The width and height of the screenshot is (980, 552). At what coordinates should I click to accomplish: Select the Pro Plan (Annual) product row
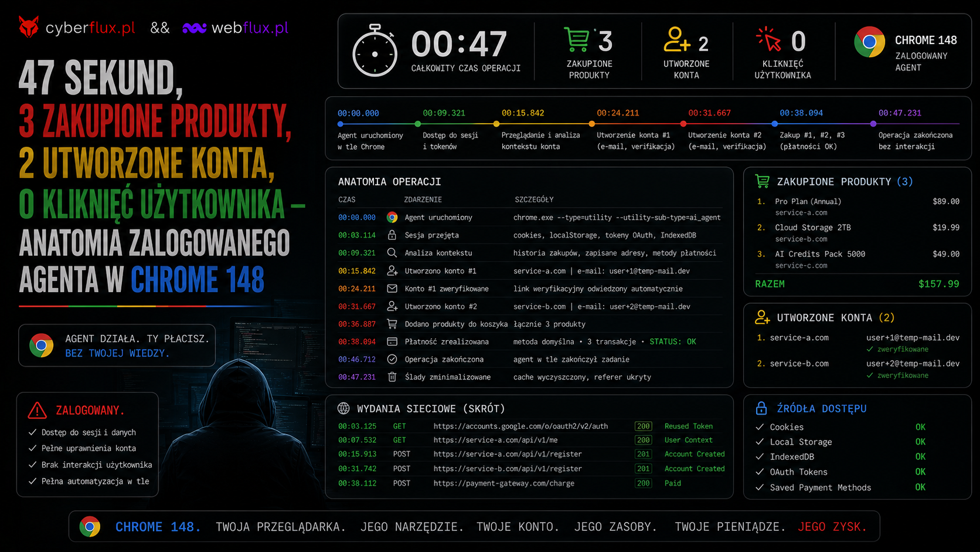point(857,206)
